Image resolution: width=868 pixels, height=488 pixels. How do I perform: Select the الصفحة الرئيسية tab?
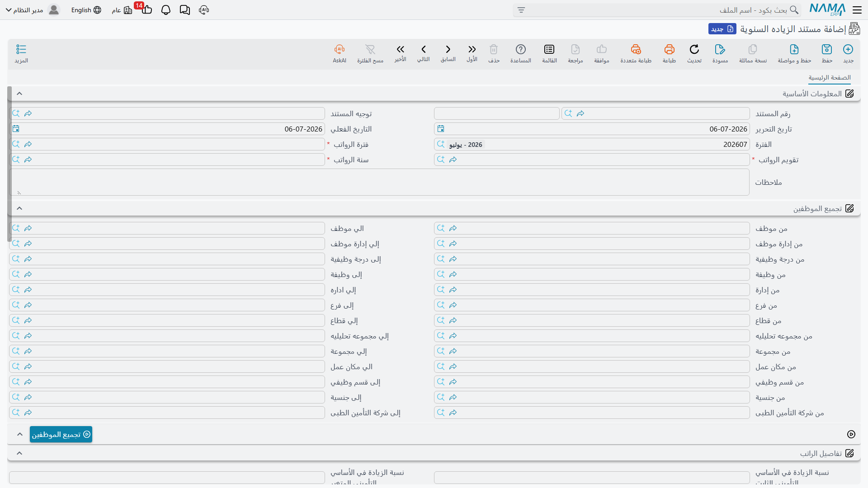point(830,78)
